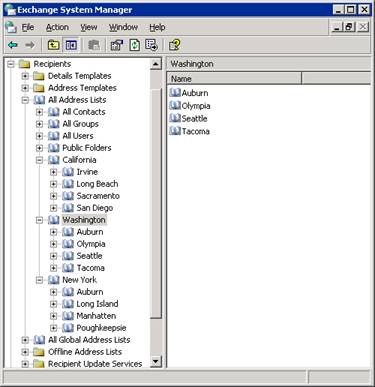Screen dimensions: 375x387
Task: Select Auburn under New York
Action: (x=90, y=292)
